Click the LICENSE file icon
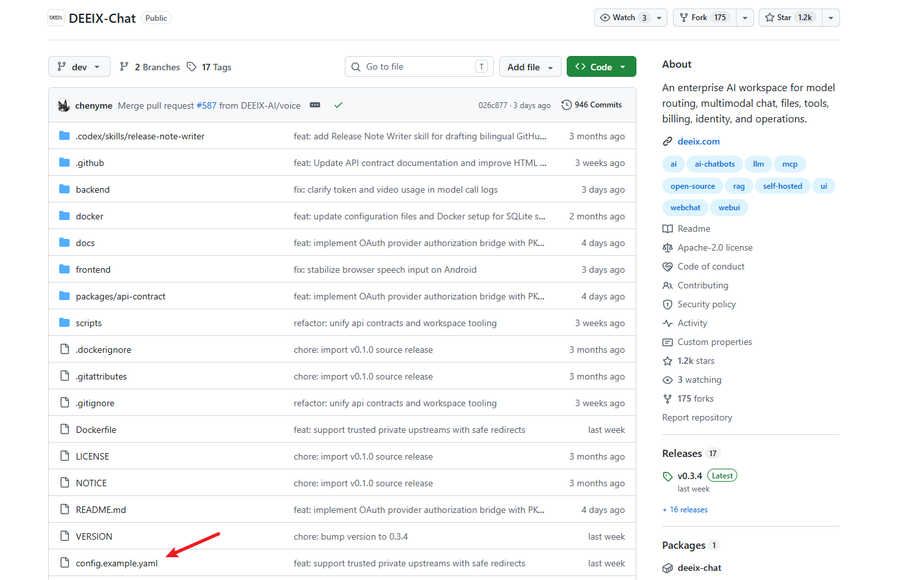924x580 pixels. coord(64,456)
